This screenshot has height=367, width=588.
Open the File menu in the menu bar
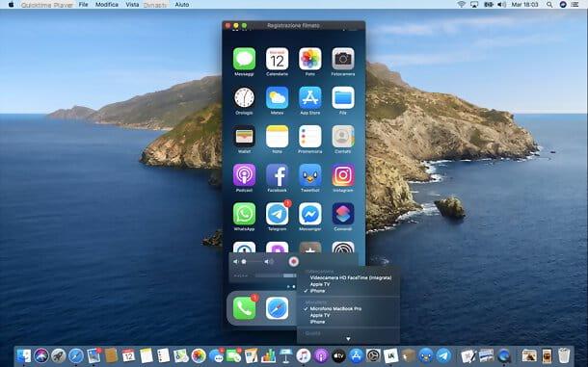click(x=83, y=5)
